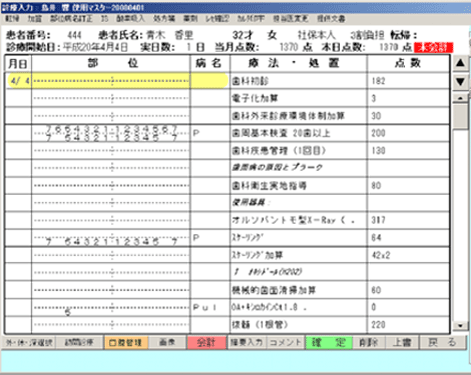Screen dimensions: 471x375
Task: Click the large up-arrow button above the scrollbar
Action: 460,63
